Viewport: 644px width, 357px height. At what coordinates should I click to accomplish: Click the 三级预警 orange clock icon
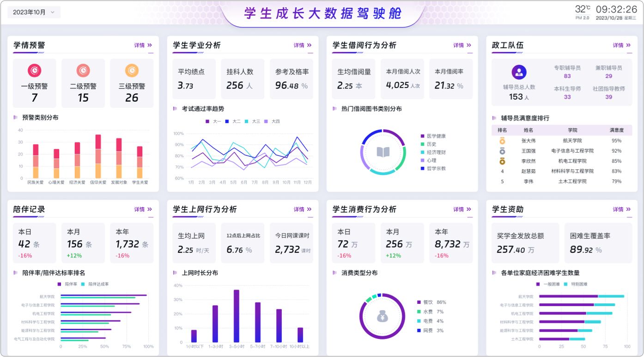[x=132, y=70]
